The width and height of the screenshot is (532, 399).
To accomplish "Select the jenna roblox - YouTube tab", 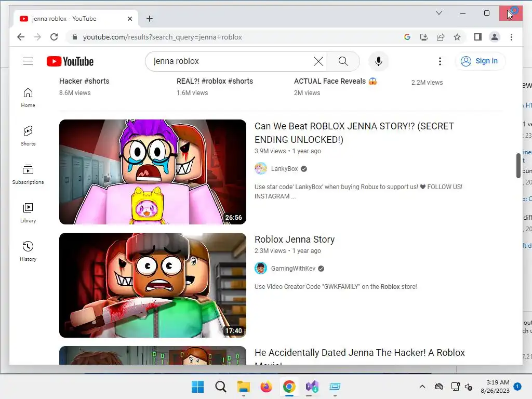I will (x=76, y=19).
